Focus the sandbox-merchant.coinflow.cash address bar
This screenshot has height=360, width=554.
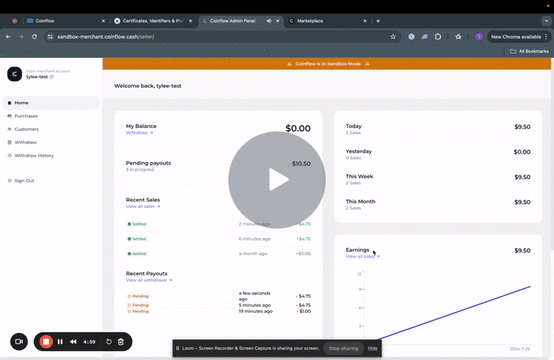pyautogui.click(x=223, y=37)
